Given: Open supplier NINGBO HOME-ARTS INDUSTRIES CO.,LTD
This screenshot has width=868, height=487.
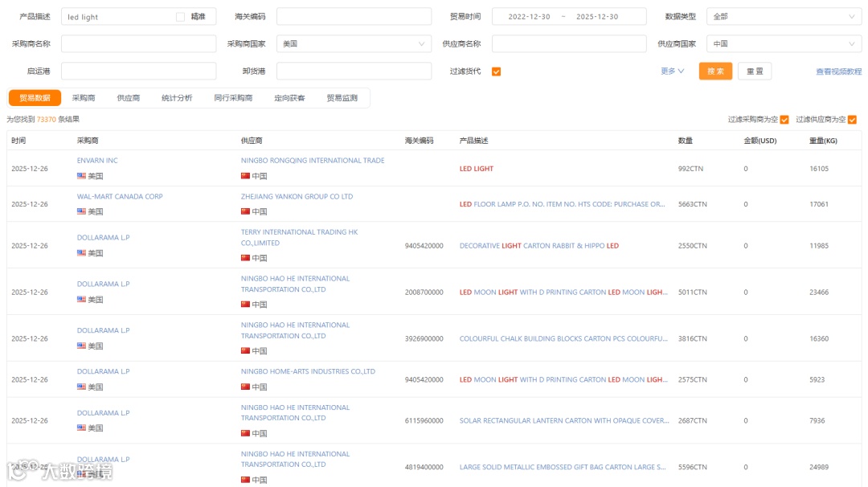Looking at the screenshot, I should (308, 371).
